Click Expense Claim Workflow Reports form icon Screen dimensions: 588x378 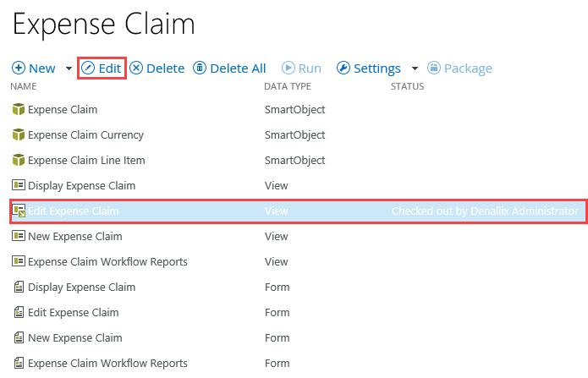[x=19, y=363]
